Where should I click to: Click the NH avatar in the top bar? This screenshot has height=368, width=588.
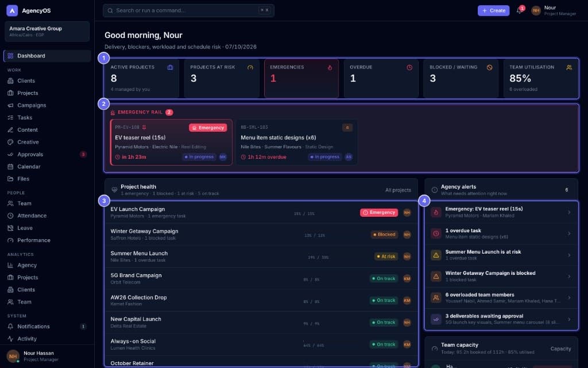tap(536, 10)
